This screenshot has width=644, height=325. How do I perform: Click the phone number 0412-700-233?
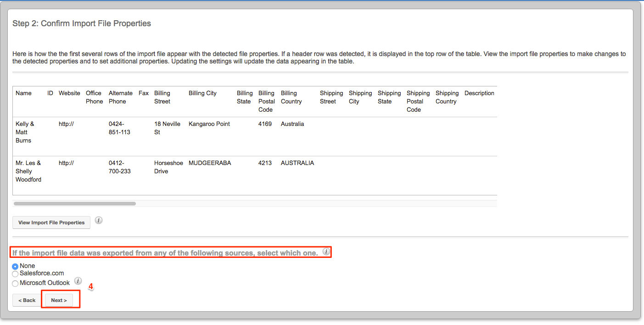[x=119, y=167]
